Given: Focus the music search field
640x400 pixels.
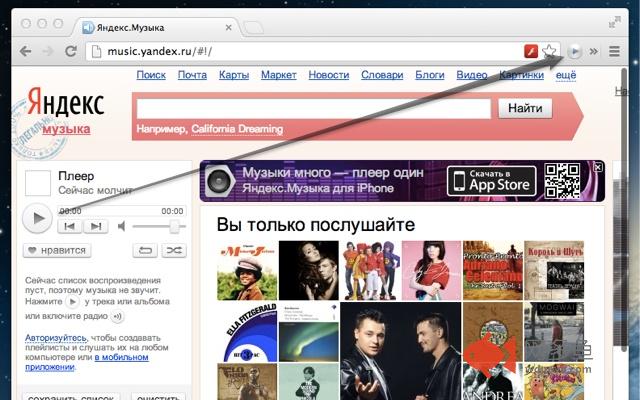Looking at the screenshot, I should click(x=313, y=109).
